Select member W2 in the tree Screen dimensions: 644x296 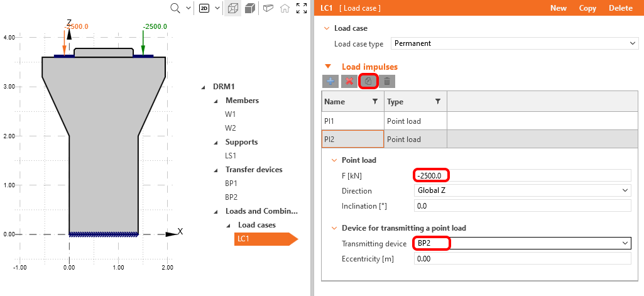click(x=231, y=128)
